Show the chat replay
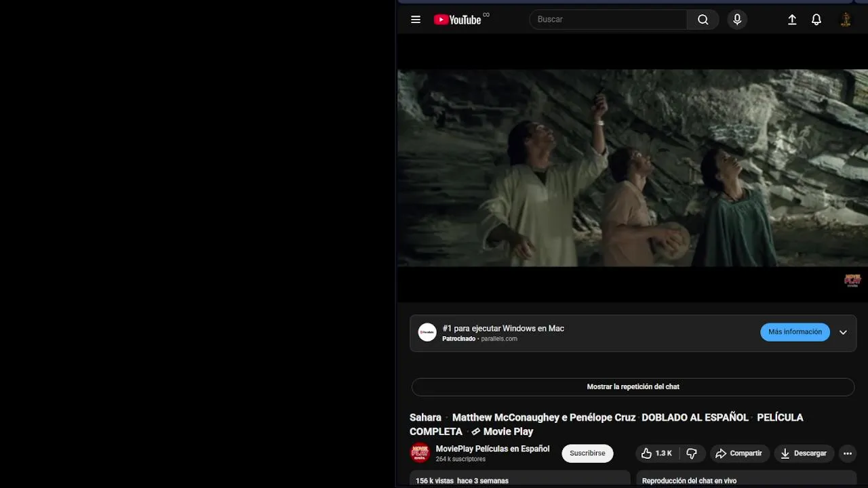The image size is (868, 488). pos(633,387)
